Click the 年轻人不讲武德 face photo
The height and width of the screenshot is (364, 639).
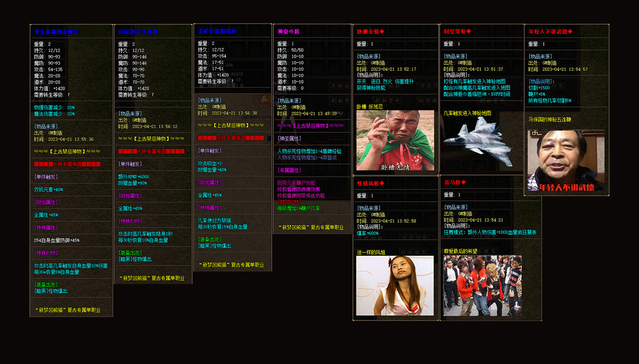coord(566,161)
